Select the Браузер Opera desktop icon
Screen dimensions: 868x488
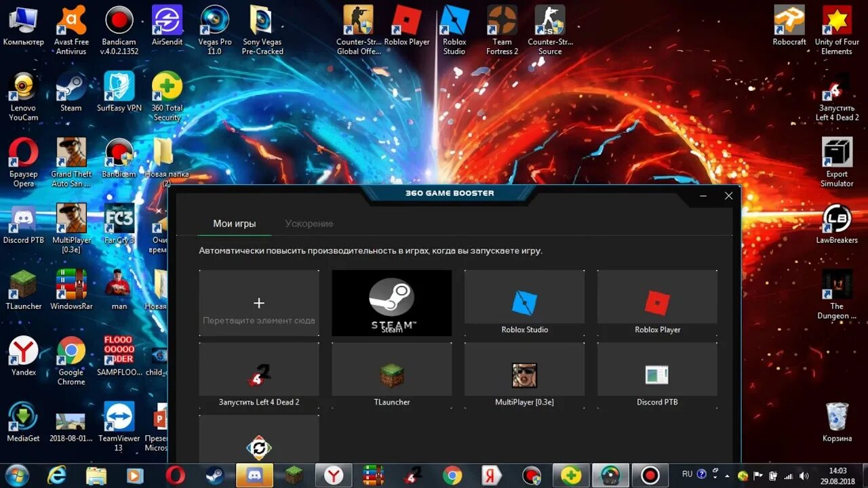tap(24, 163)
